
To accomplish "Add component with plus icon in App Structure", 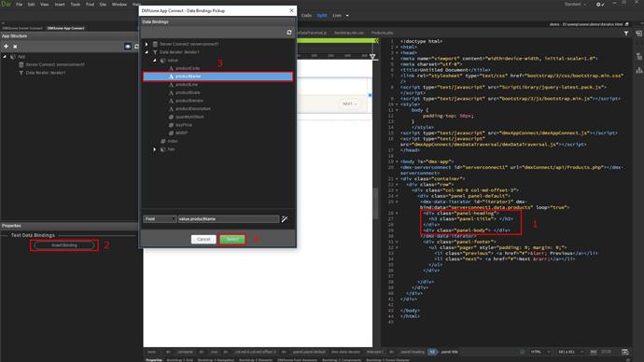I will [x=6, y=47].
